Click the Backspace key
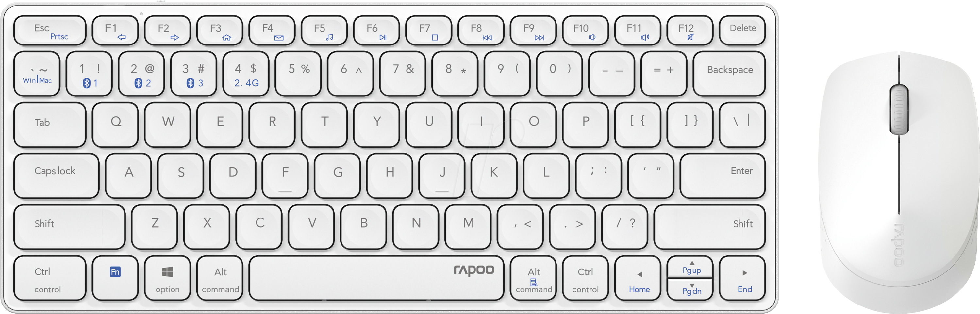The image size is (980, 314). (729, 74)
